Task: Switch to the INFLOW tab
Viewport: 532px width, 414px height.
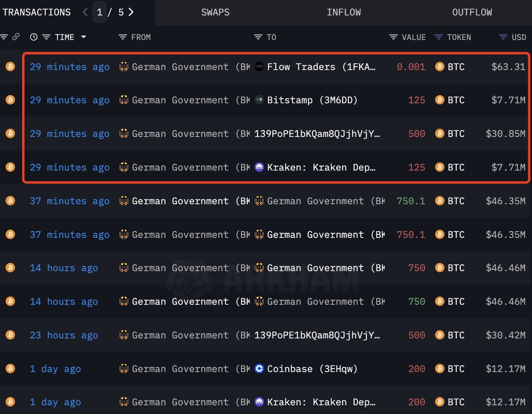Action: [x=344, y=12]
